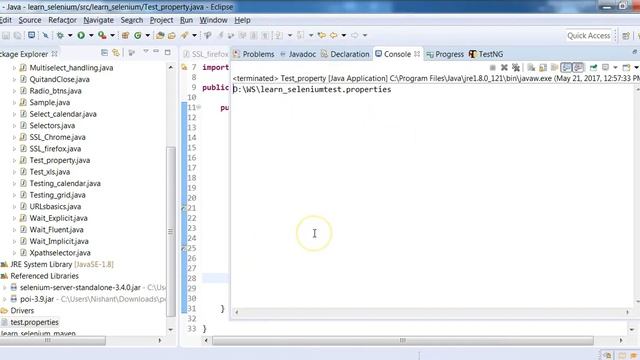
Task: Click the editor horizontal scrollbar thumb
Action: tap(402, 341)
